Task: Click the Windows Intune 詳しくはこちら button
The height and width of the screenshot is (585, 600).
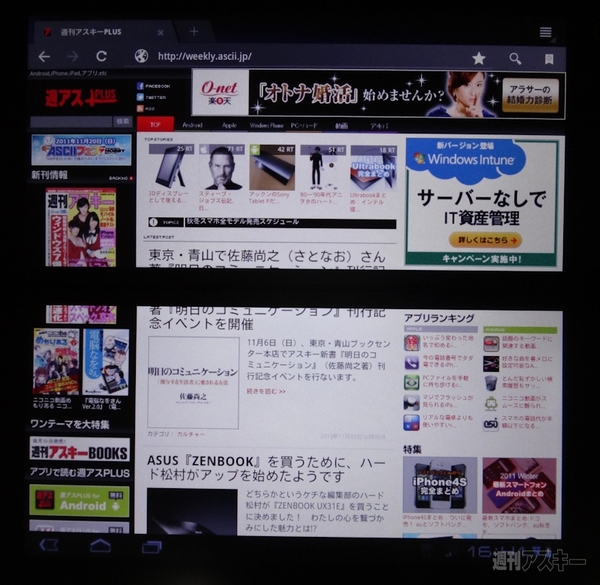Action: 485,240
